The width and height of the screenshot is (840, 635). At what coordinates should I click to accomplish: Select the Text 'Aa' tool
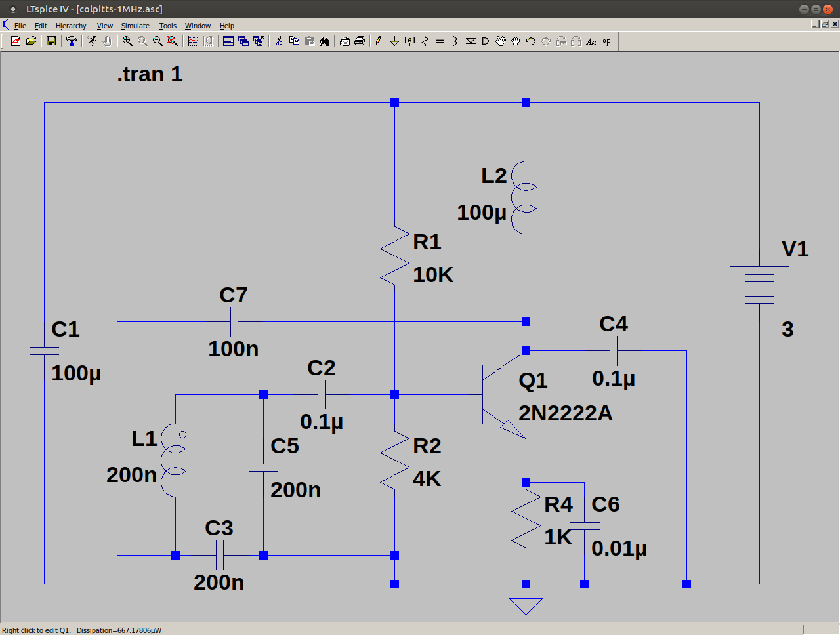pyautogui.click(x=591, y=41)
